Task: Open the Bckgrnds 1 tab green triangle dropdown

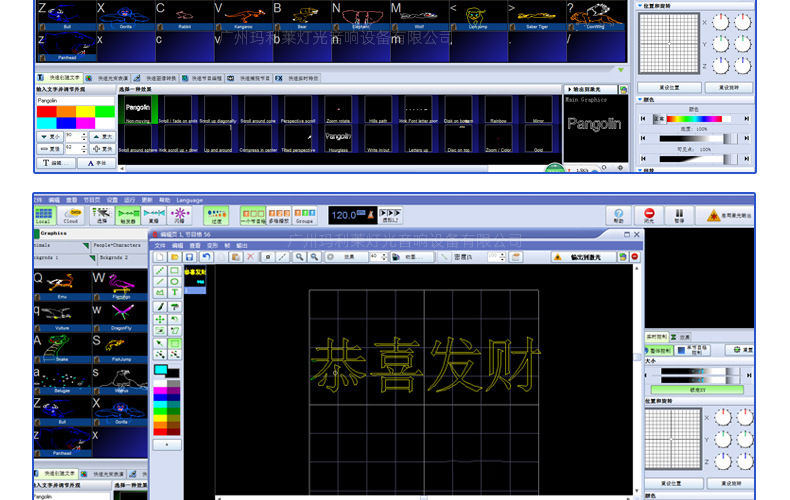Action: (92, 258)
